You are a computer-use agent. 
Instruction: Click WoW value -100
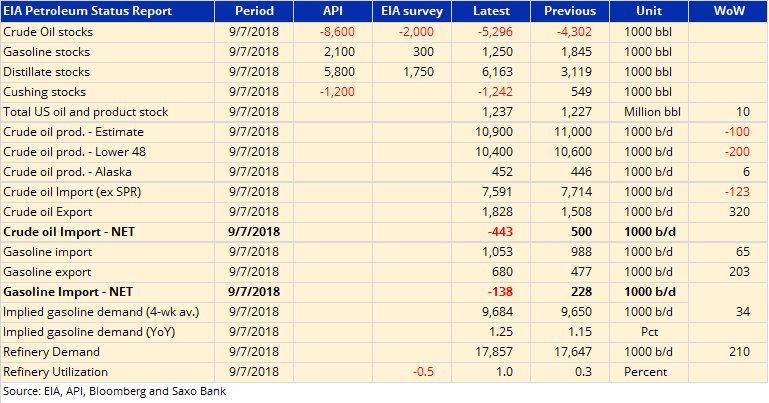tap(737, 132)
